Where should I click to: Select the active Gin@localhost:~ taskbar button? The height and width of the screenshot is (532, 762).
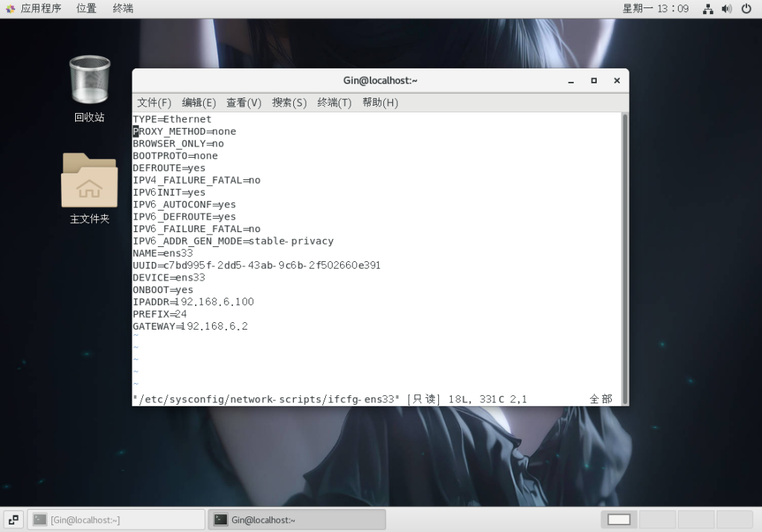point(296,519)
